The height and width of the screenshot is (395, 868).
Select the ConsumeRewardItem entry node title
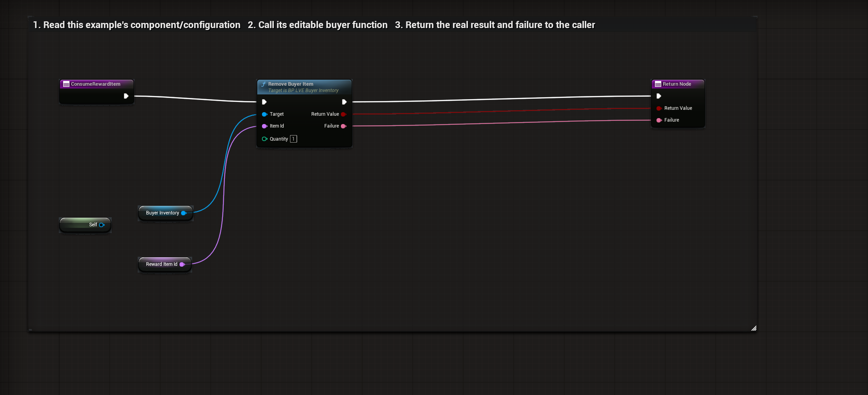pos(95,84)
